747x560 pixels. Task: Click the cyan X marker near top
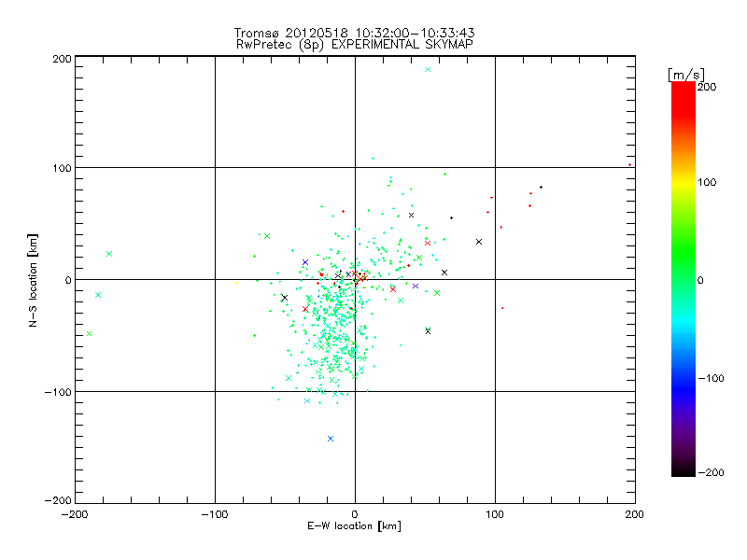428,69
